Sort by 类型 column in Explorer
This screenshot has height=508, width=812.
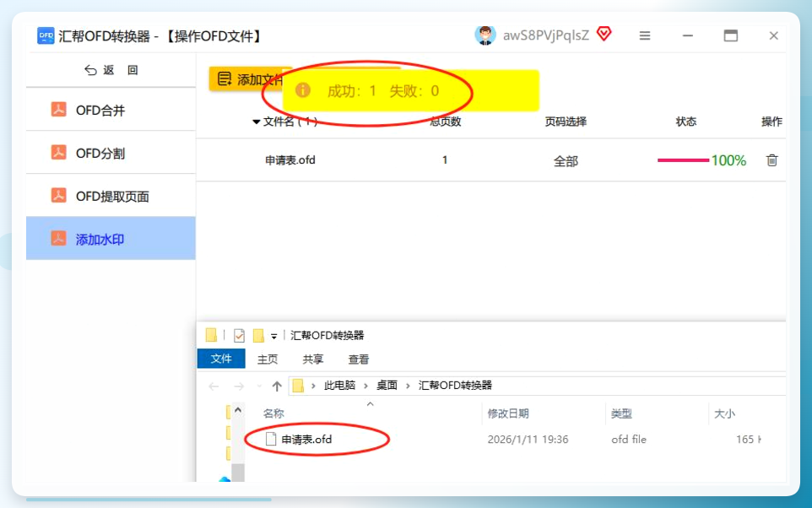point(621,413)
